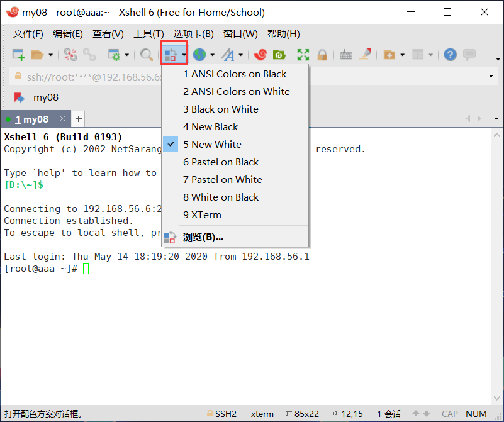Click the highlighter marker icon
The width and height of the screenshot is (504, 422).
click(365, 54)
